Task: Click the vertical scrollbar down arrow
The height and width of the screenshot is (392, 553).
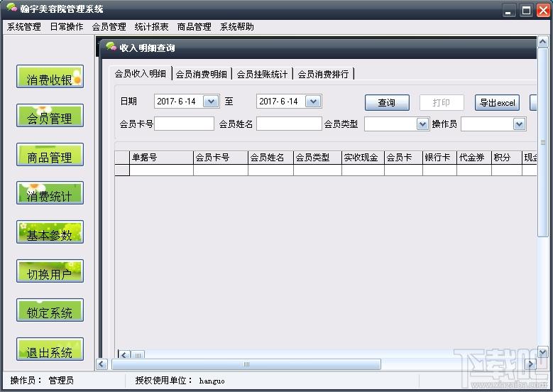Action: [x=543, y=352]
